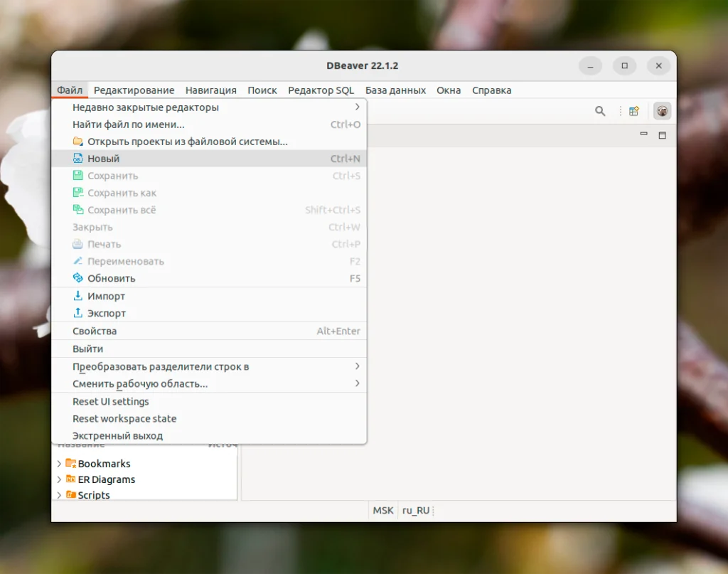
Task: Select the Экспорт export icon
Action: tap(78, 313)
